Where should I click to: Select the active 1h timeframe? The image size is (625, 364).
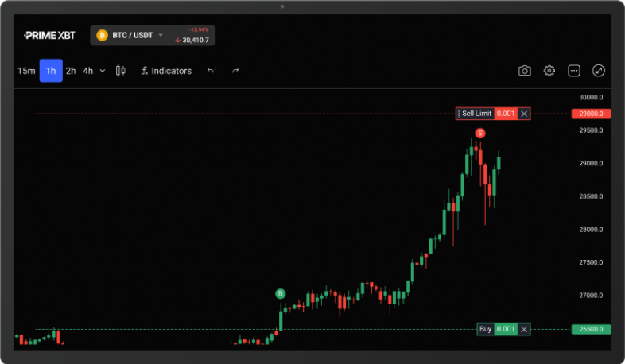(51, 71)
